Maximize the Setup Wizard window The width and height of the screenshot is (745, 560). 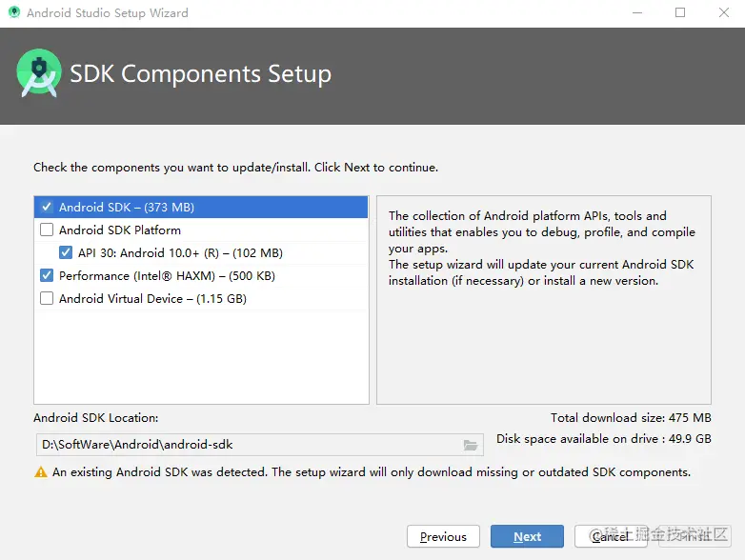pos(680,12)
